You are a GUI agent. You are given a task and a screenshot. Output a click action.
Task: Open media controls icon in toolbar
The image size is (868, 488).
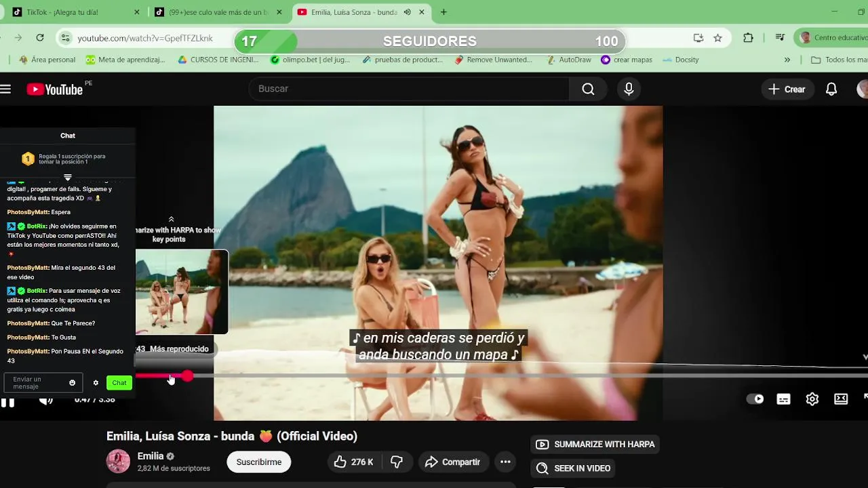[x=780, y=38]
